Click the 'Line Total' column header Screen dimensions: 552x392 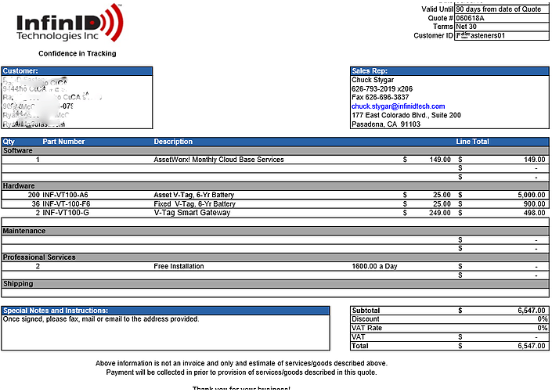472,142
